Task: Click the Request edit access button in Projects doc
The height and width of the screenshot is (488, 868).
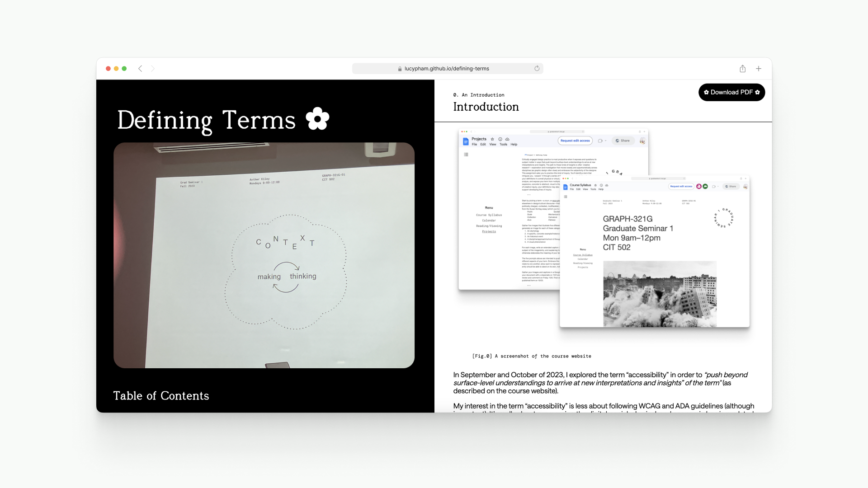Action: pos(575,141)
